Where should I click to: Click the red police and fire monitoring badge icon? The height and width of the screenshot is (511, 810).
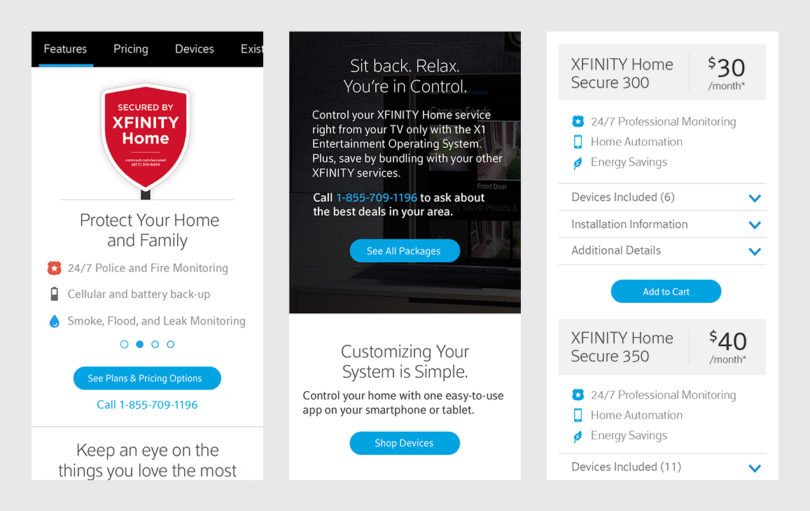(54, 268)
